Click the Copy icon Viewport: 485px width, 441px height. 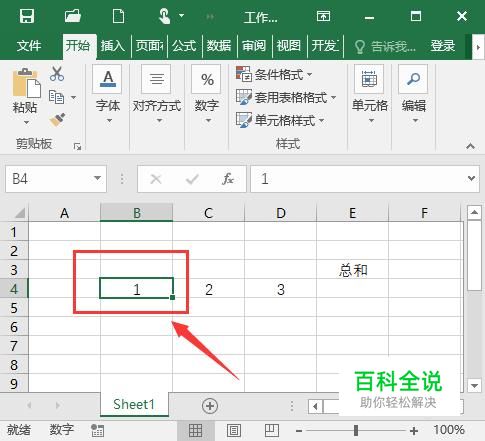[x=56, y=97]
